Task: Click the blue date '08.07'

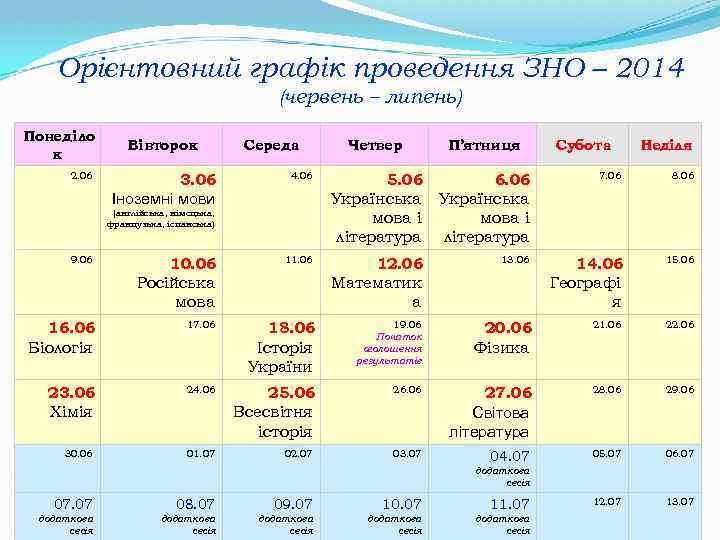Action: pos(195,504)
